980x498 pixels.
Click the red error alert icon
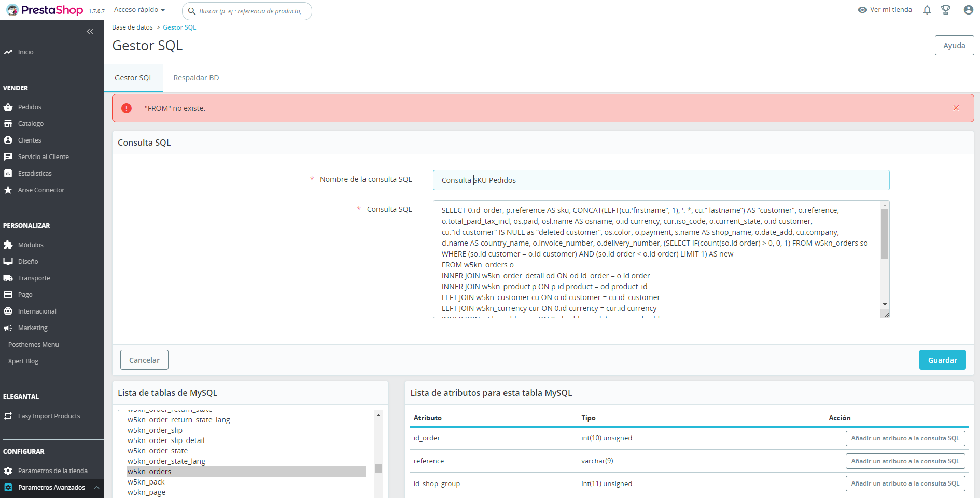click(127, 108)
